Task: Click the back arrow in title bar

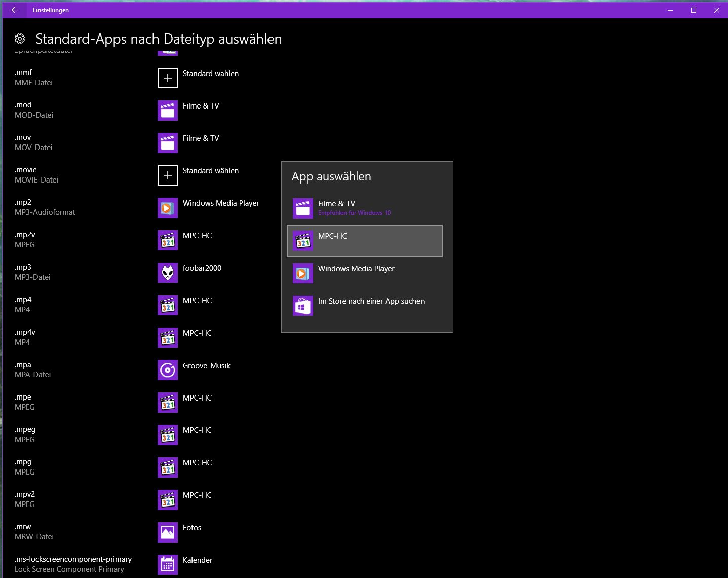Action: tap(14, 10)
